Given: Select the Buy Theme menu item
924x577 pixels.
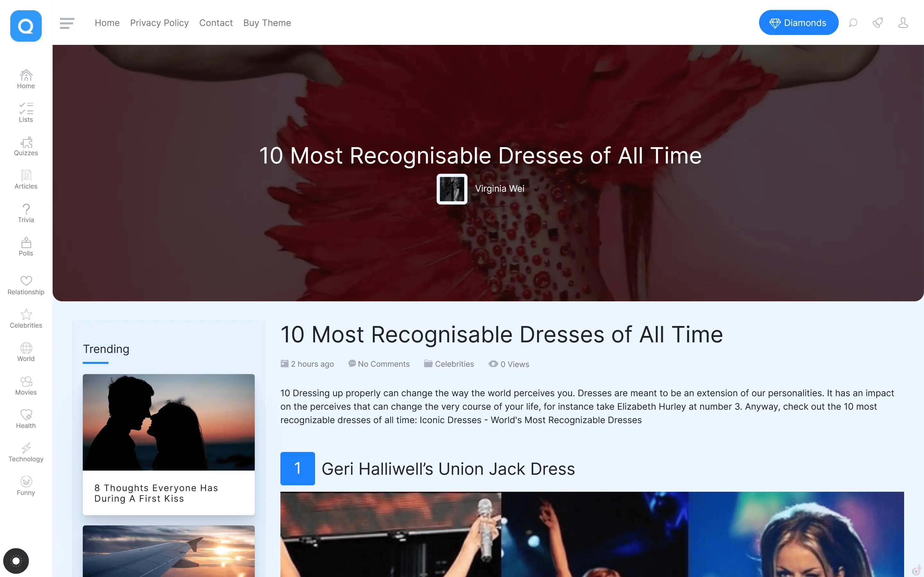Looking at the screenshot, I should 267,23.
